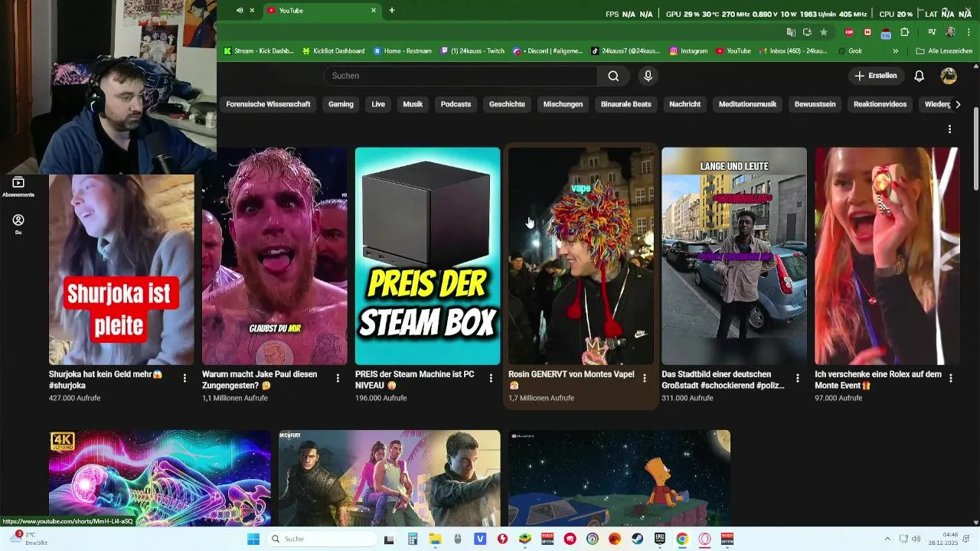Open the Windows Start menu
This screenshot has width=980, height=551.
point(253,539)
